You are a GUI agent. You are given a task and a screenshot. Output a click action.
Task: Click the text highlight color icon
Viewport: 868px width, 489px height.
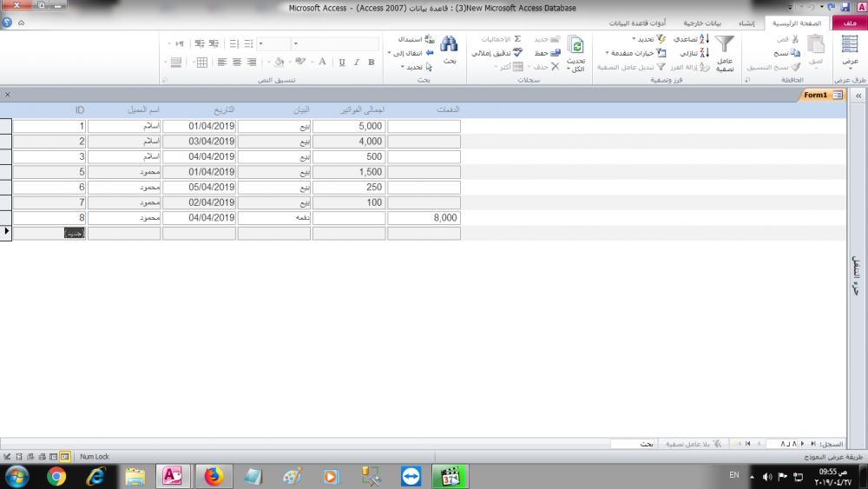(x=300, y=62)
